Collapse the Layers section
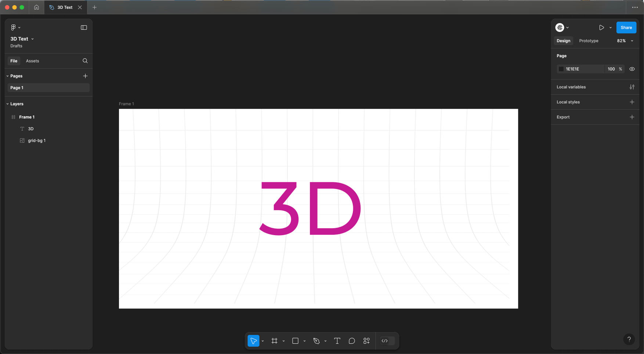 (x=8, y=104)
